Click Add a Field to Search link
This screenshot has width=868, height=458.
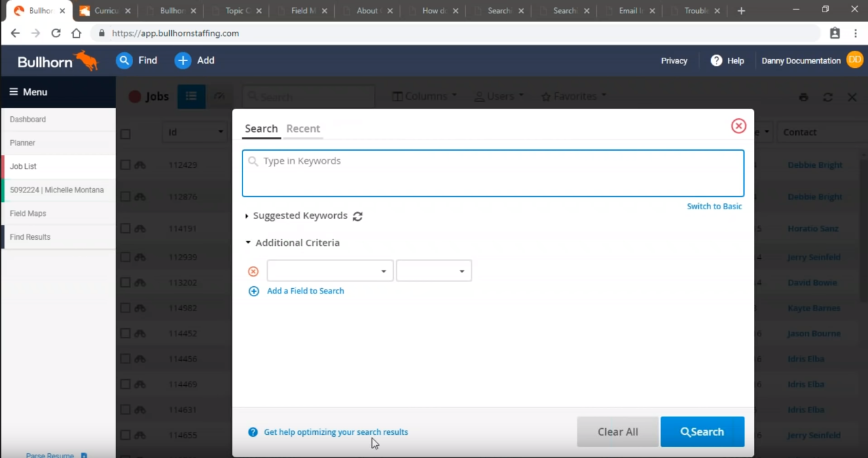[x=306, y=291]
